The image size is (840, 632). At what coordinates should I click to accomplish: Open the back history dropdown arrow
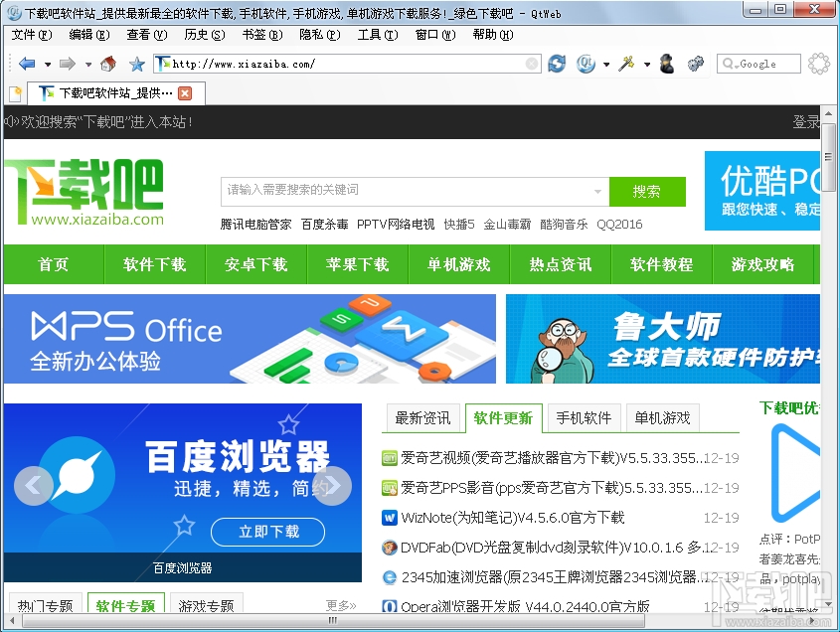[48, 65]
